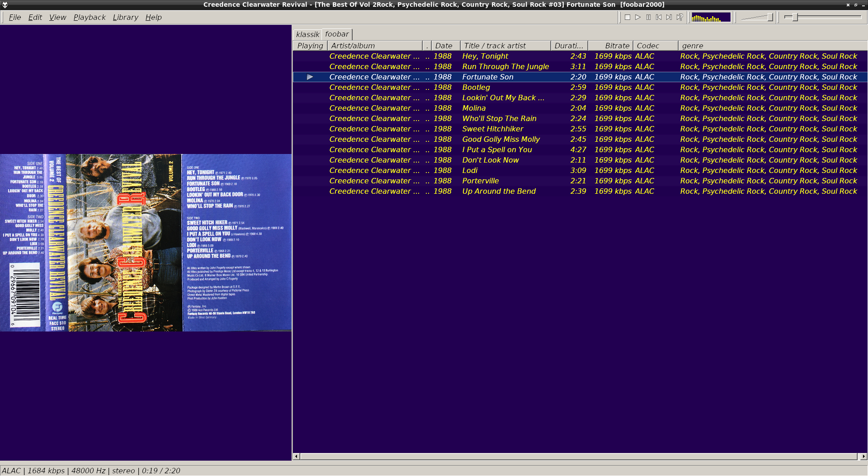Open the foobar2000 window menu icon

(x=5, y=5)
